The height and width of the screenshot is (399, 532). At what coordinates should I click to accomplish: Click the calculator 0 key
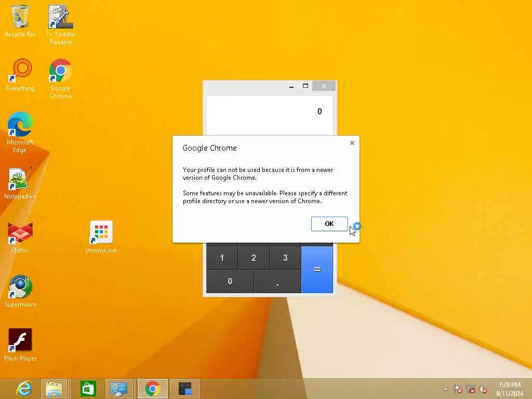click(x=230, y=281)
